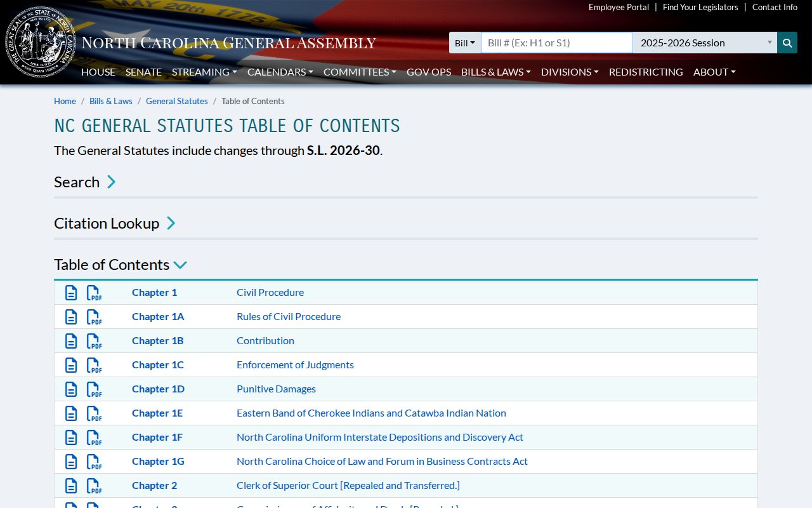Download PDF icon for Chapter 1C
The image size is (812, 508).
point(94,365)
